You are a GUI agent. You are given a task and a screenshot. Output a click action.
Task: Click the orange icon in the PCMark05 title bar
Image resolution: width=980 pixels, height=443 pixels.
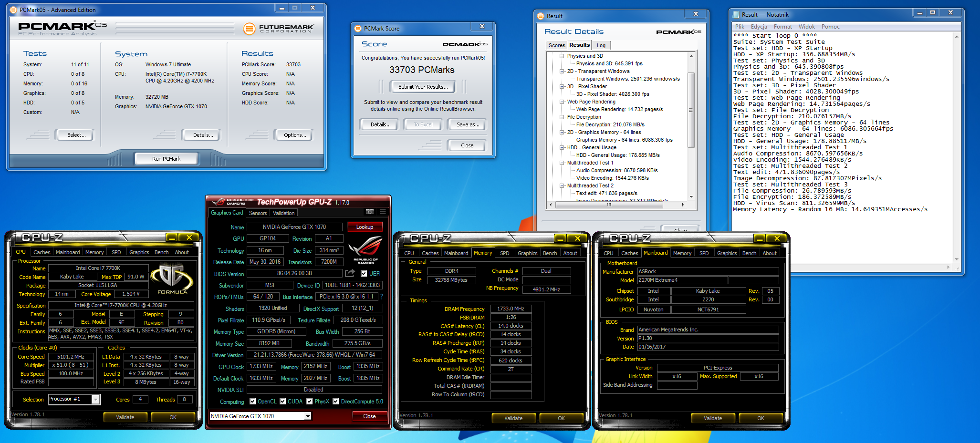tap(13, 10)
